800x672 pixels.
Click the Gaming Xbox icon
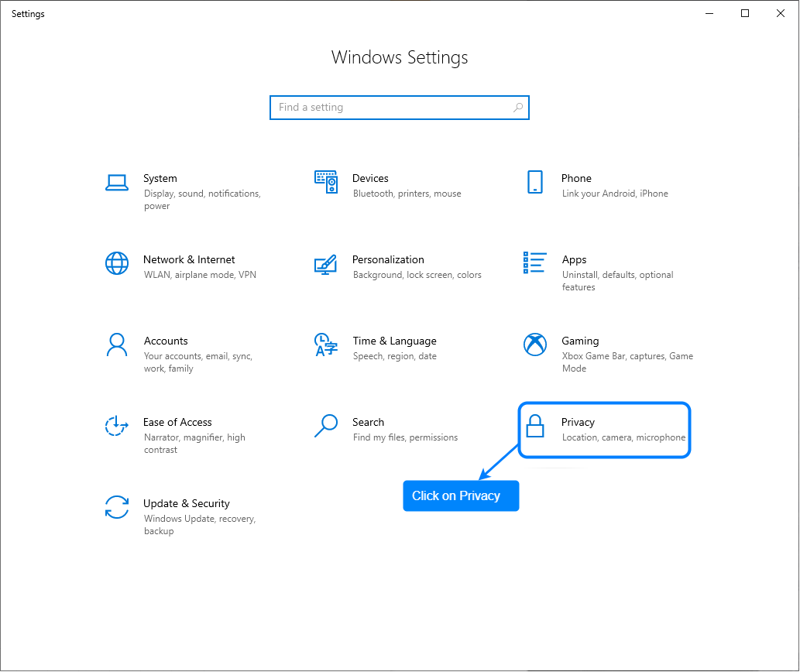click(534, 345)
